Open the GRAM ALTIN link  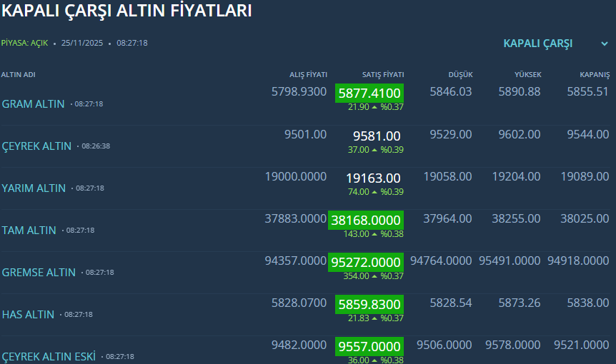point(33,103)
